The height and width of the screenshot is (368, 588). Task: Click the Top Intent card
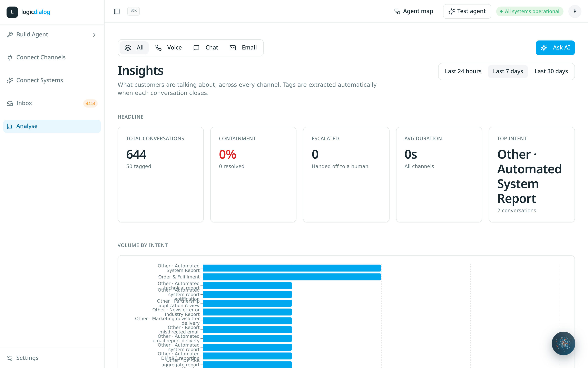coord(532,175)
